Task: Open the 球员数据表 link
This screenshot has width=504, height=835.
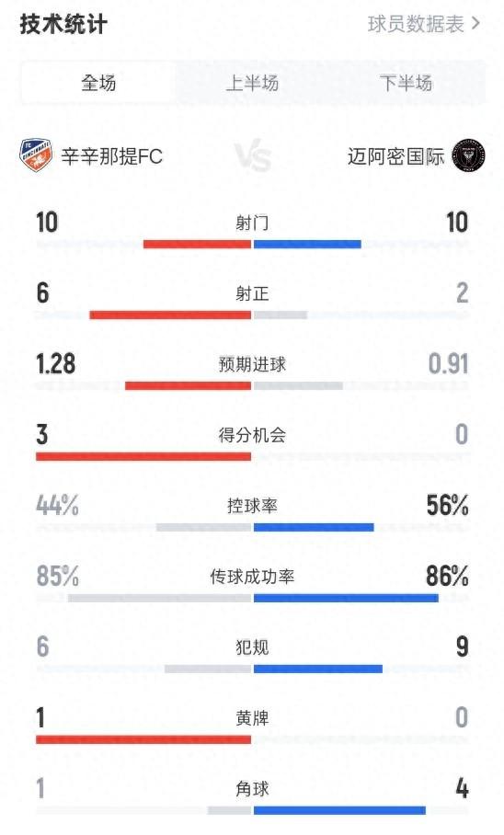Action: (x=416, y=24)
